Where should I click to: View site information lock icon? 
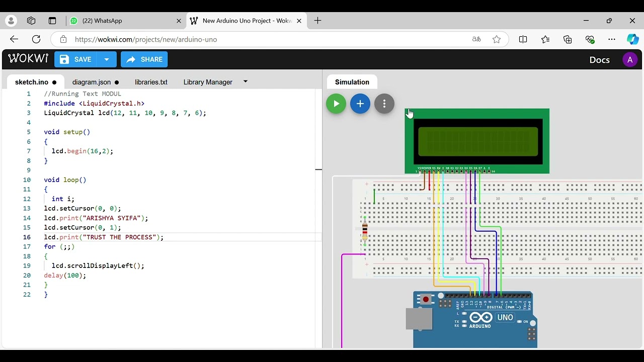click(x=63, y=39)
